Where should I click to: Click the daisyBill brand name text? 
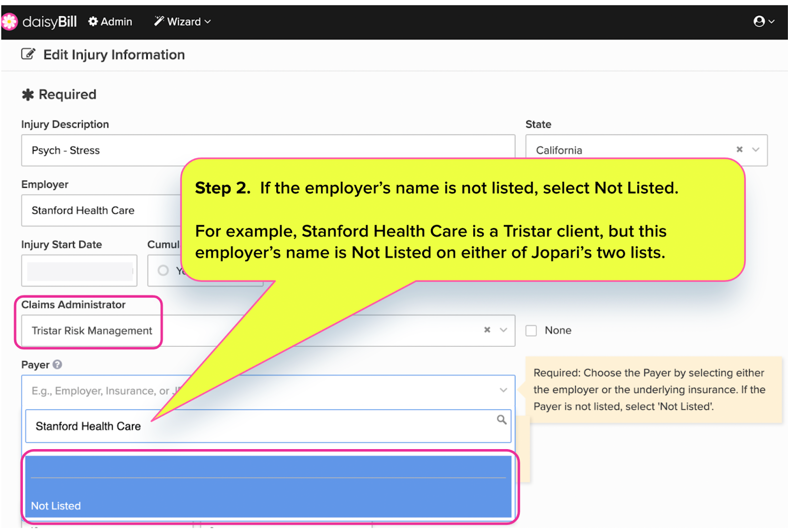(x=50, y=22)
